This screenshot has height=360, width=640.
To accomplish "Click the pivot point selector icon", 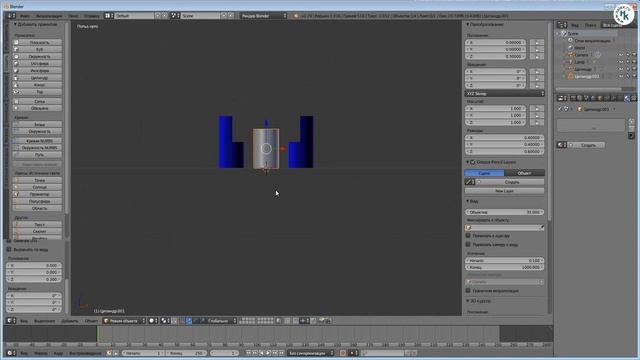I will point(165,321).
